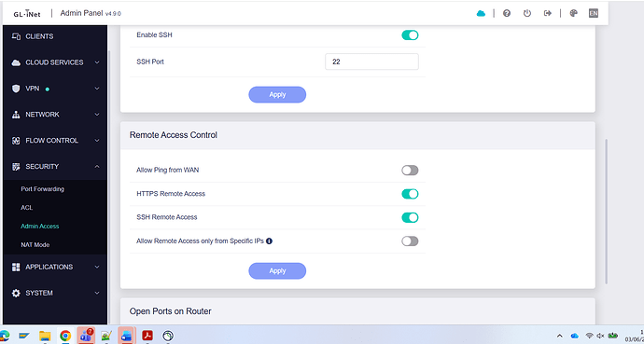
Task: Expand the System menu chevron
Action: coord(97,293)
